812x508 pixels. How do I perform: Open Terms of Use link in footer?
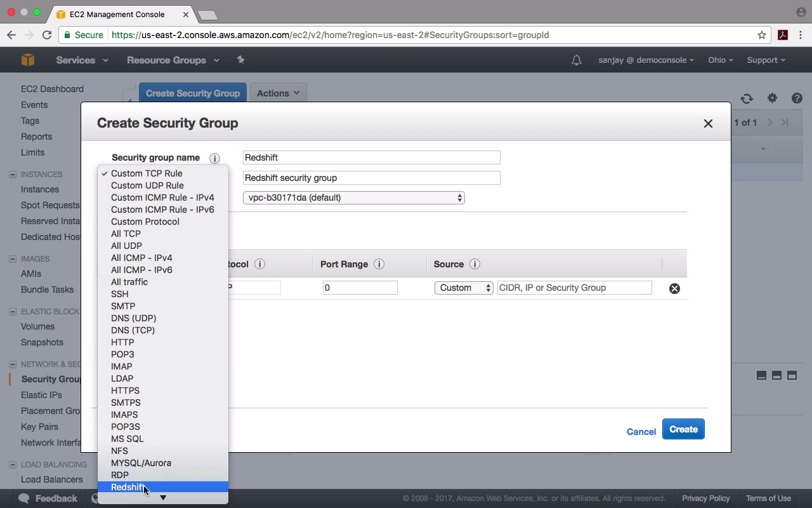click(x=768, y=498)
